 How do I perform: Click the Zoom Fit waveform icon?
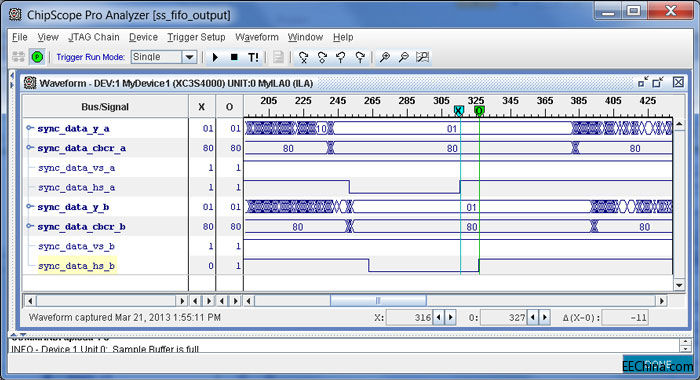[422, 57]
